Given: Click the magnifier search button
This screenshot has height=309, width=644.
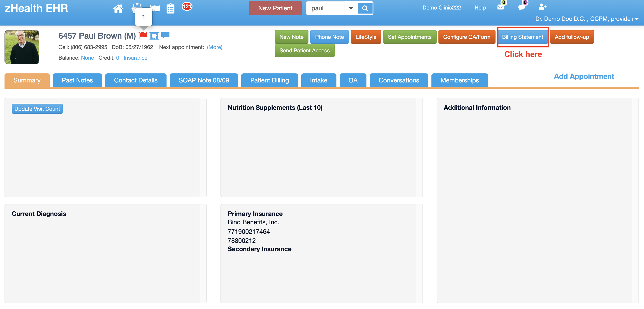Looking at the screenshot, I should 365,8.
